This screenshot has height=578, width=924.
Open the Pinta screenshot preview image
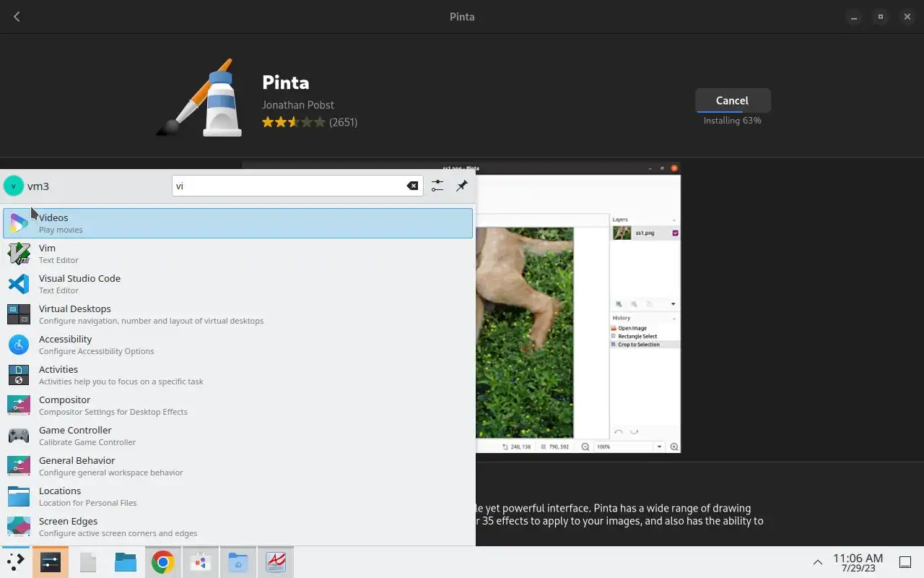click(x=577, y=308)
